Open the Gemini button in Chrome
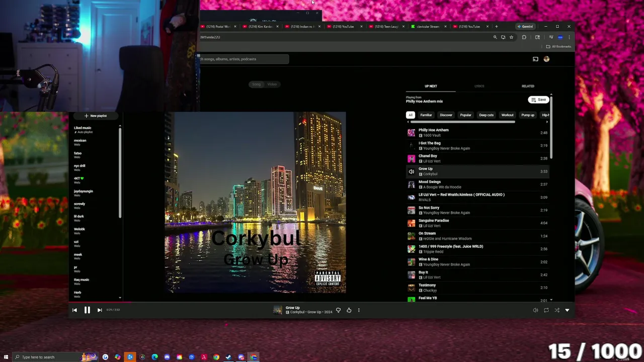Screen dimensions: 644x362 [x=525, y=26]
